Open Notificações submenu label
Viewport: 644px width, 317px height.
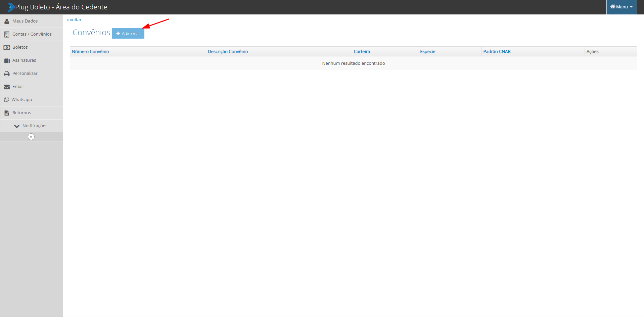click(x=35, y=126)
